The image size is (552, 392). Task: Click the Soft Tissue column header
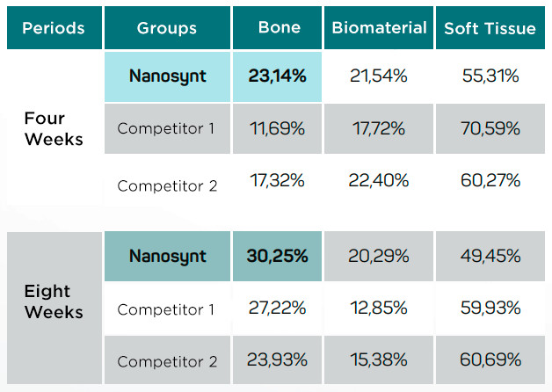tap(490, 28)
